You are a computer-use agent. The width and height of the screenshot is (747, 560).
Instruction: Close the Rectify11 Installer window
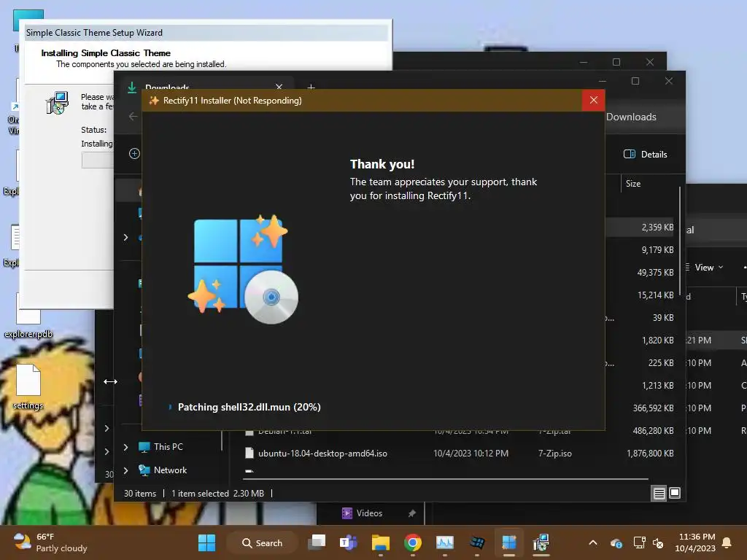click(593, 100)
